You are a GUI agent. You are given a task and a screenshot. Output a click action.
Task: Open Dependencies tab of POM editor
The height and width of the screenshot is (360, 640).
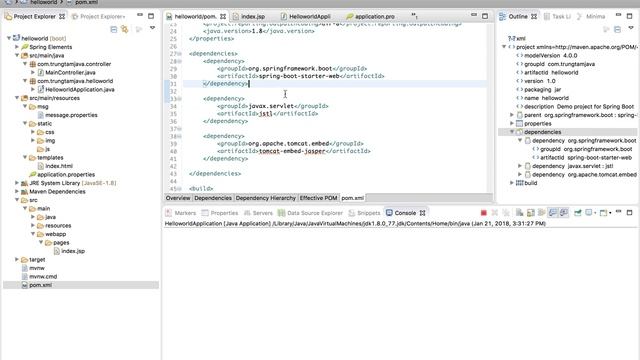tap(213, 198)
